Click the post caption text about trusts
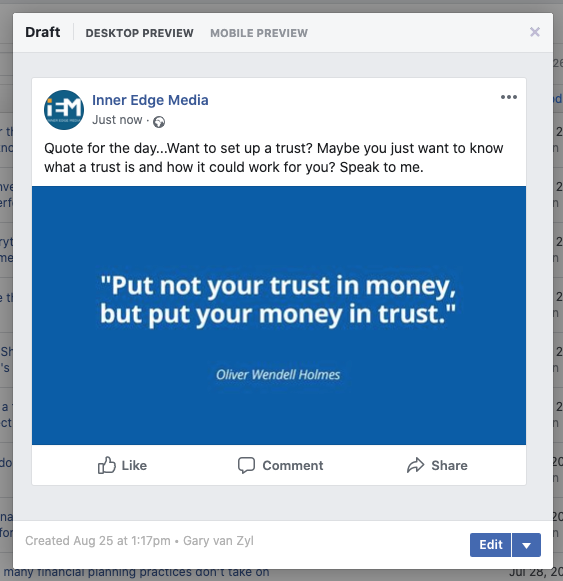The width and height of the screenshot is (563, 581). pyautogui.click(x=274, y=157)
